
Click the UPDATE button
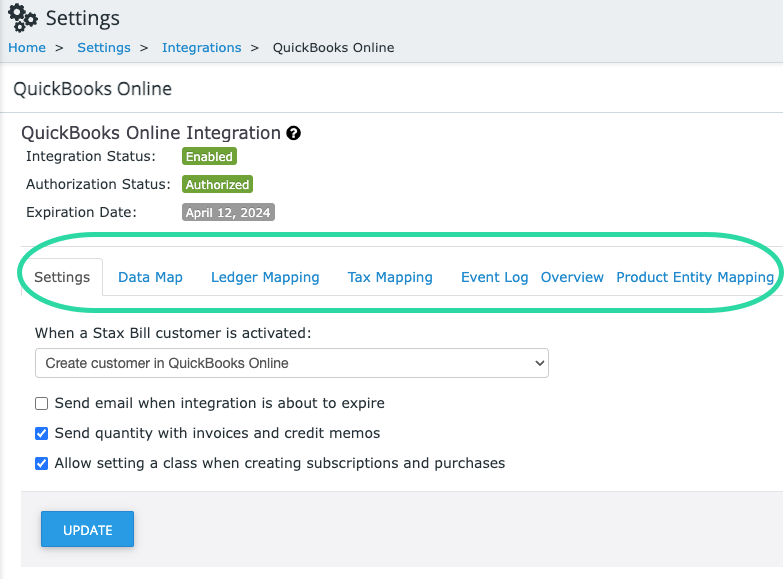(88, 529)
